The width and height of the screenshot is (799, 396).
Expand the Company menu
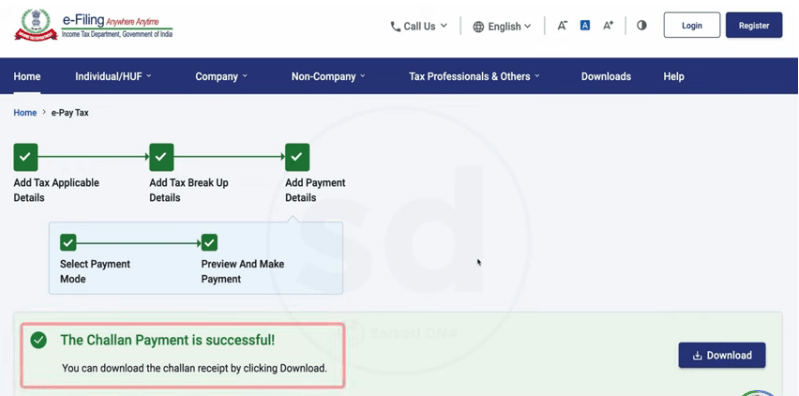tap(221, 76)
